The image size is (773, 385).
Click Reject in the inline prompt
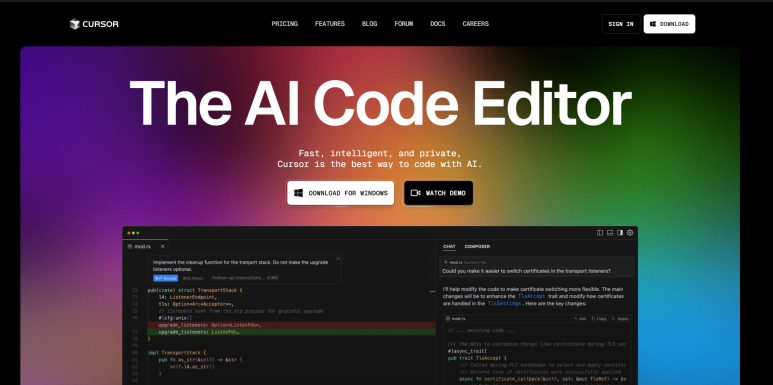[x=193, y=278]
